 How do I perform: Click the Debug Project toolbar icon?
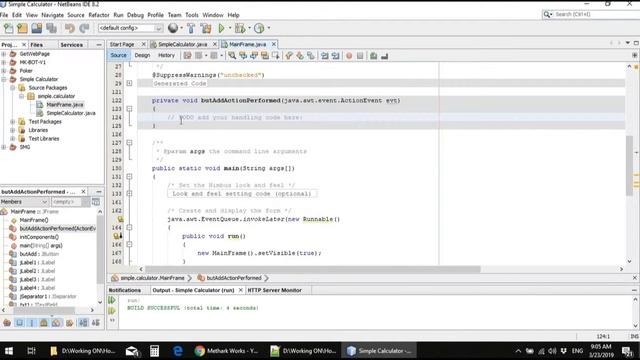point(240,28)
